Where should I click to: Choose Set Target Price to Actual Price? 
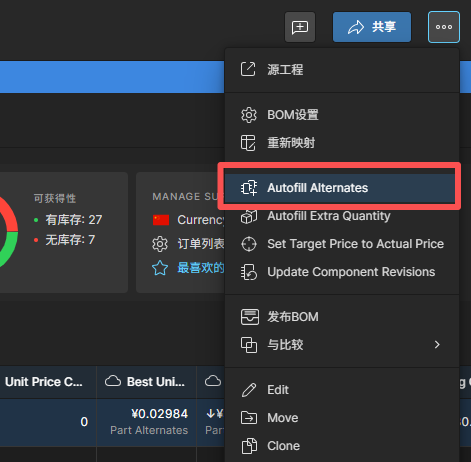point(342,244)
